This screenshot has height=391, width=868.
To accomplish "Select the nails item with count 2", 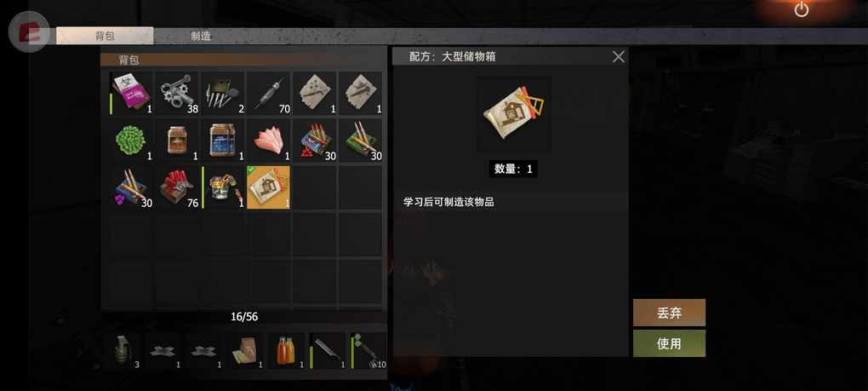I will click(x=223, y=93).
